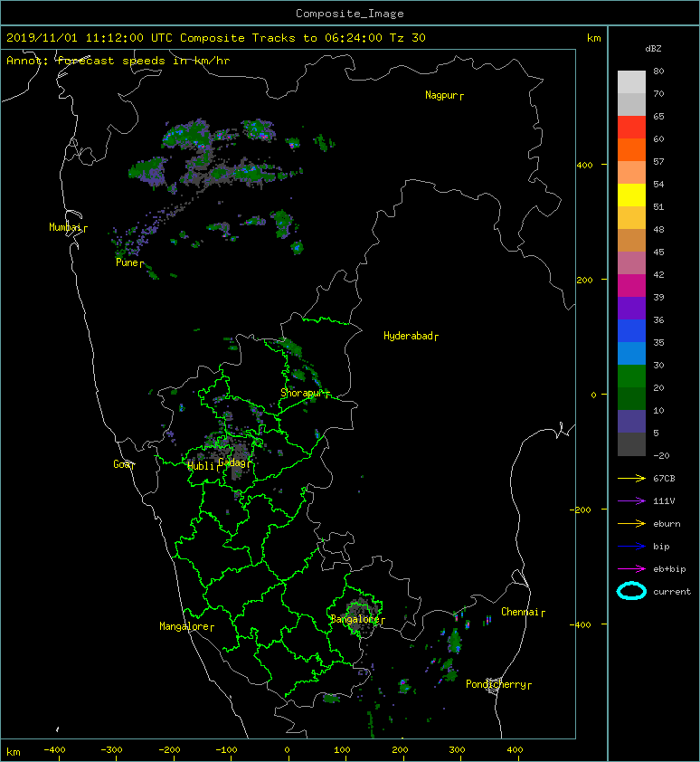Click the Mumbai city label

[x=68, y=227]
